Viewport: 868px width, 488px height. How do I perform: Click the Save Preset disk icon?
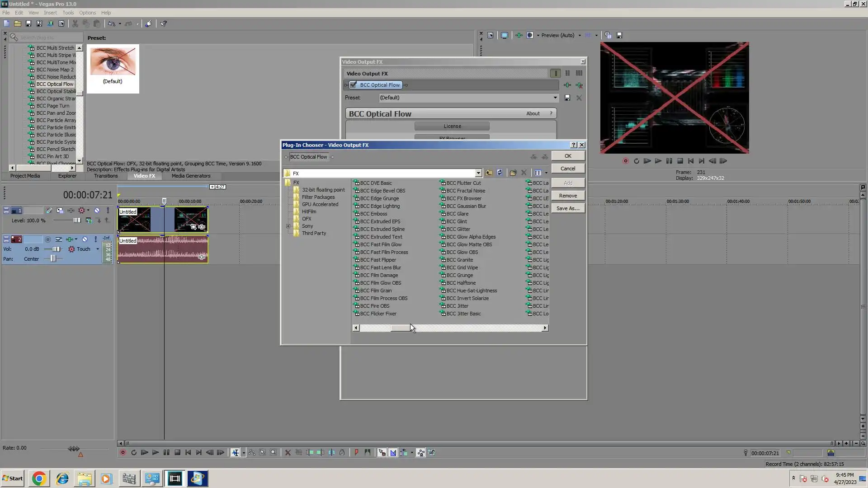coord(567,98)
